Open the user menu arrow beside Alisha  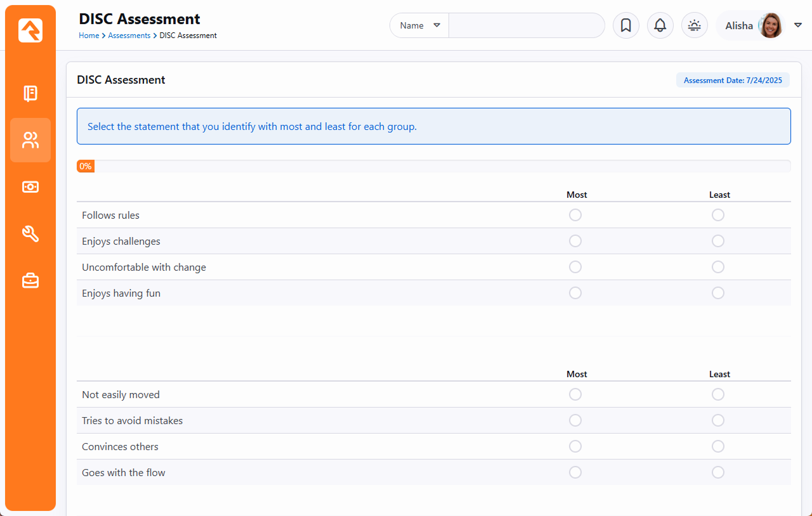coord(798,25)
